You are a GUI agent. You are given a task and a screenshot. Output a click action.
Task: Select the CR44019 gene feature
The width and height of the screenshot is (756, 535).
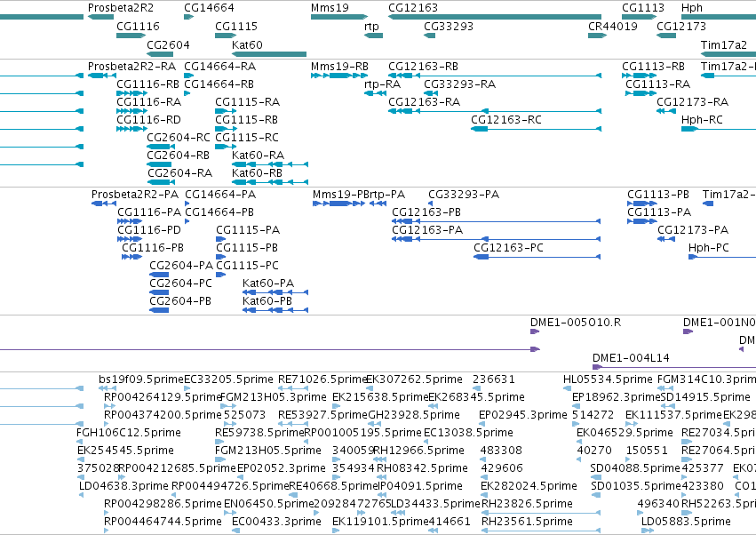coord(597,36)
